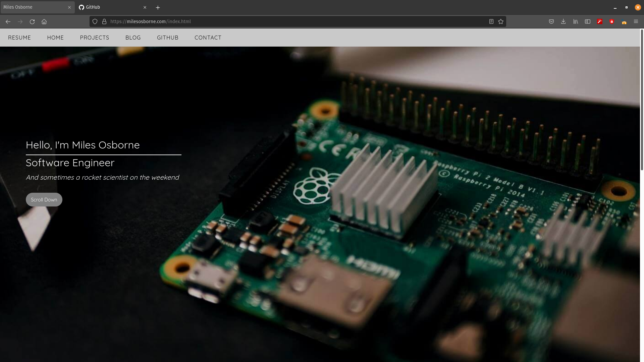
Task: Close the Miles Osborne tab
Action: 69,7
